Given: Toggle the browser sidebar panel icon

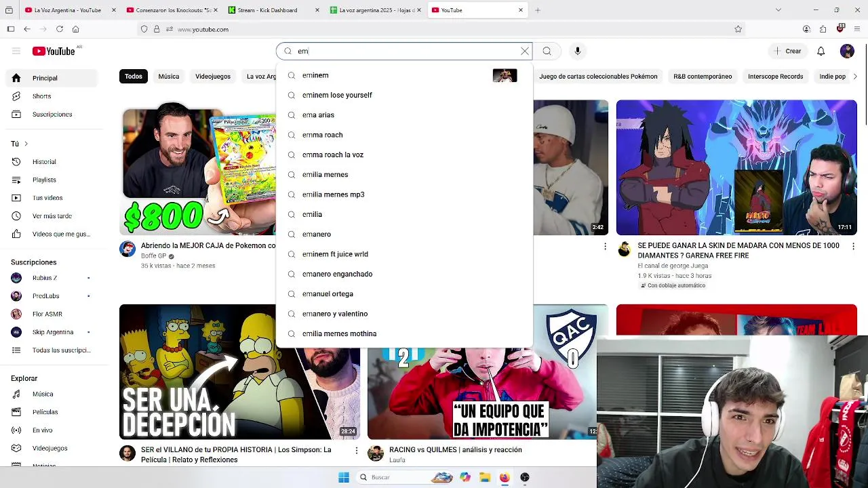Looking at the screenshot, I should (11, 29).
